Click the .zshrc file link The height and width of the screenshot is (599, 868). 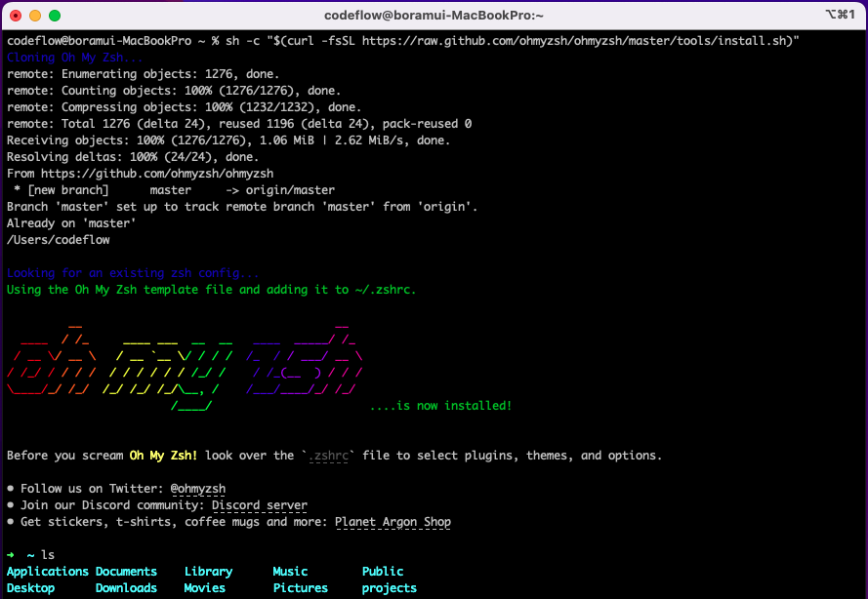click(x=328, y=456)
